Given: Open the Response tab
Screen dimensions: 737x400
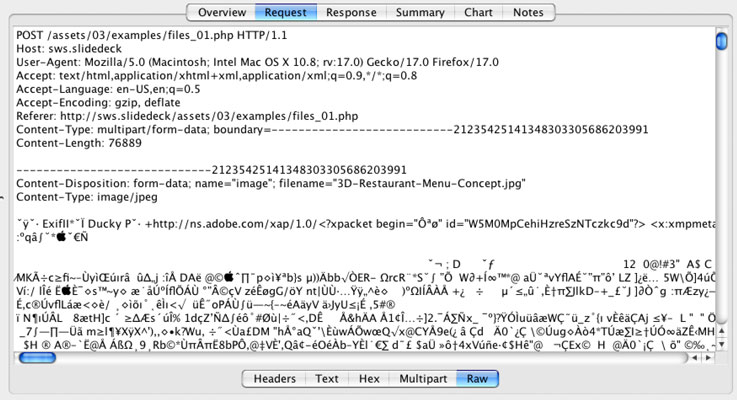Looking at the screenshot, I should click(351, 13).
